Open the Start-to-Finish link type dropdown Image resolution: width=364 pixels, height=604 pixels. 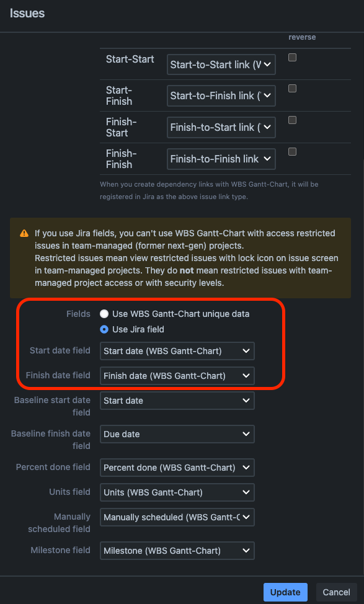[221, 95]
